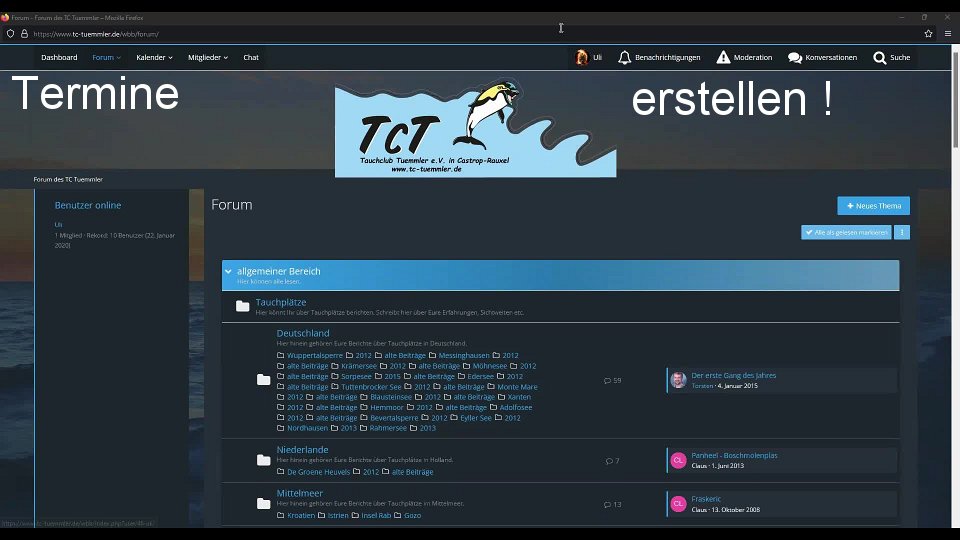Image resolution: width=960 pixels, height=540 pixels.
Task: Click the Neues Thema button
Action: coord(873,206)
